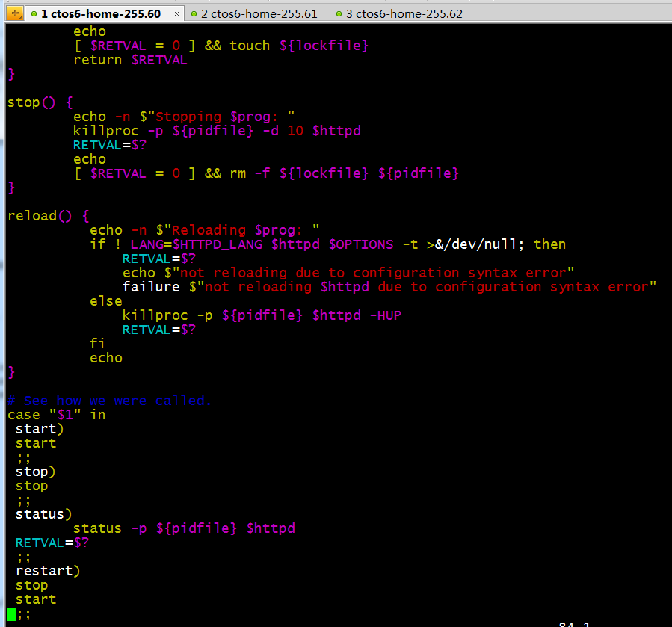Image resolution: width=672 pixels, height=627 pixels.
Task: Click the yellow plus new-session icon
Action: (15, 13)
